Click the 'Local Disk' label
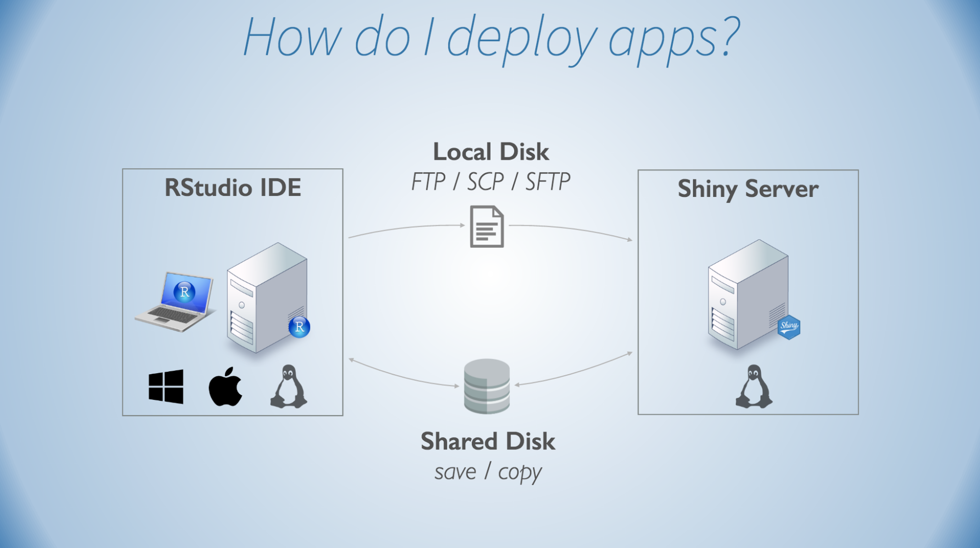Viewport: 980px width, 548px height. [x=491, y=152]
